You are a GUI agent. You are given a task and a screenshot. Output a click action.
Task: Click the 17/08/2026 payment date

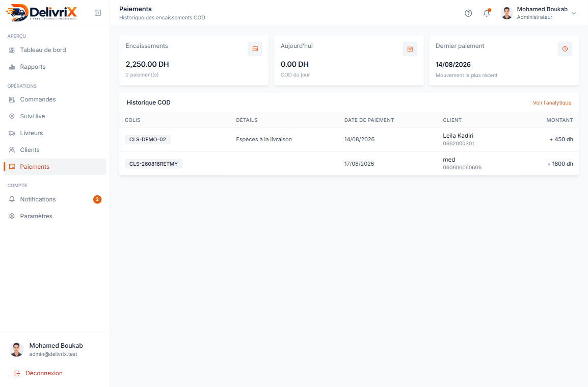(x=359, y=164)
